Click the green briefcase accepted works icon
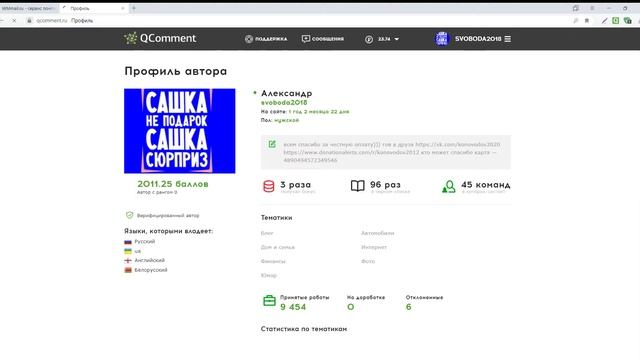Viewport: 640px width, 360px height. coord(269,301)
